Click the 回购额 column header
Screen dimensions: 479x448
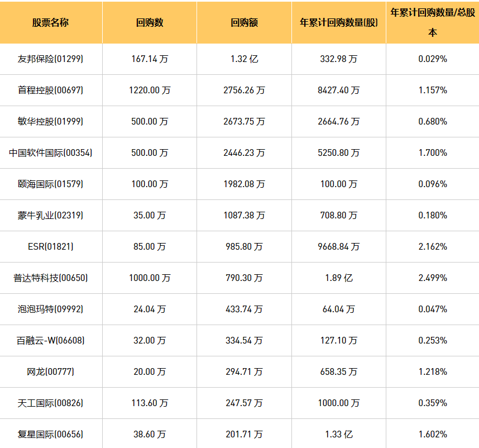[244, 23]
